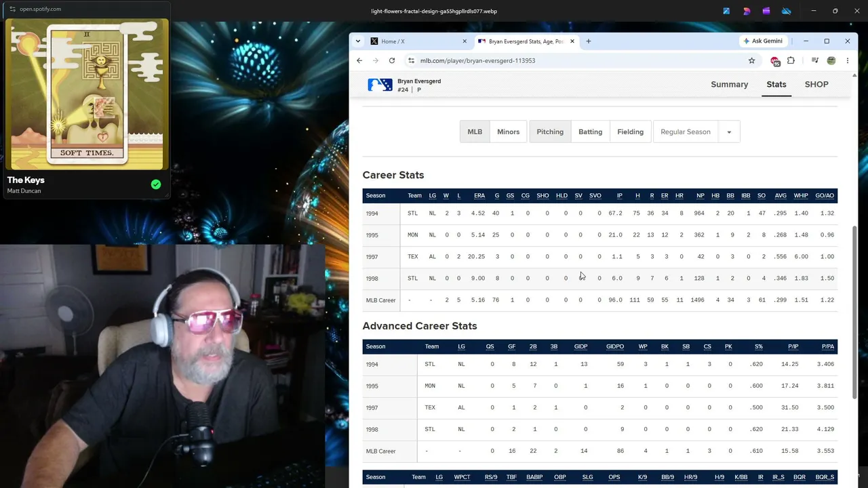Close the Bryan Eversgerd Stats tab
The image size is (868, 488).
[x=572, y=41]
